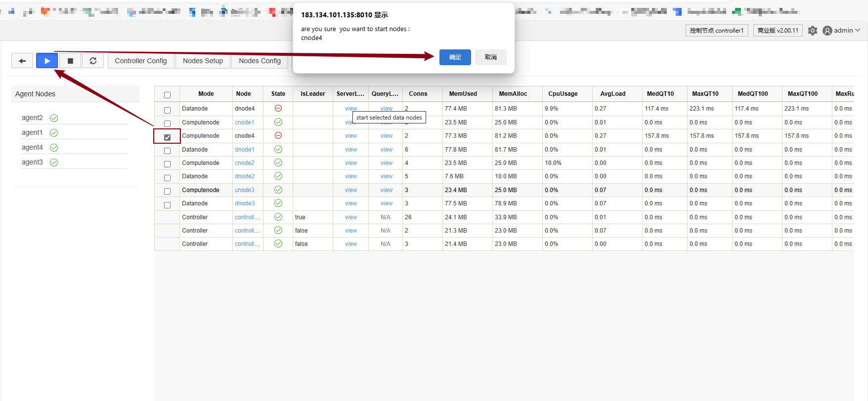Select agent4 in Agent Nodes list
The image size is (868, 401).
point(32,147)
